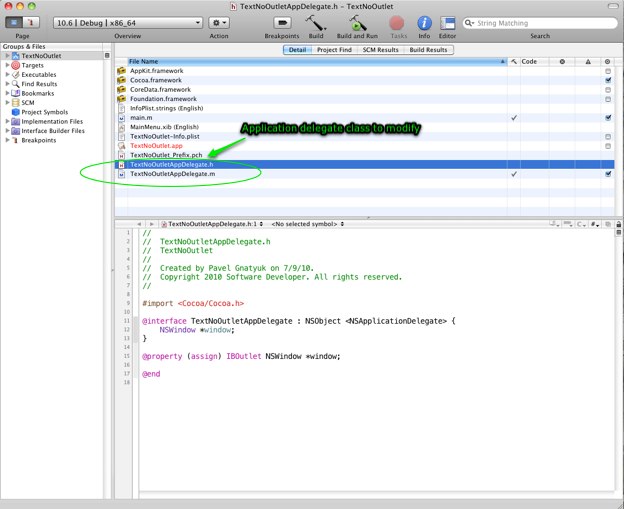Expand the Targets group
The width and height of the screenshot is (624, 509).
tap(7, 65)
